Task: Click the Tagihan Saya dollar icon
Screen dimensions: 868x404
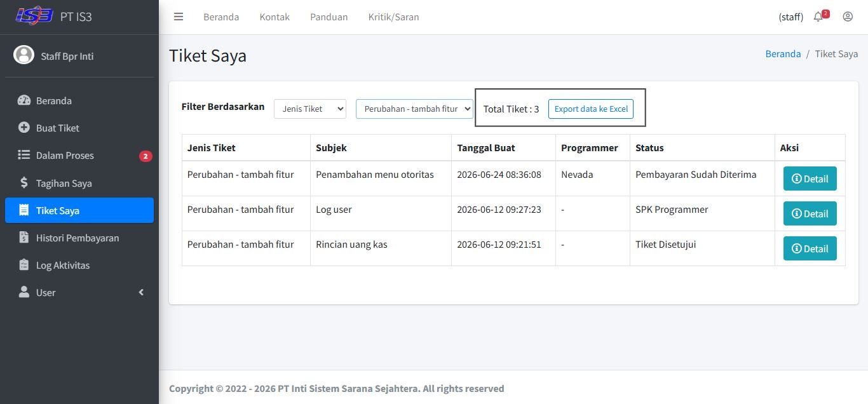Action: pyautogui.click(x=24, y=183)
